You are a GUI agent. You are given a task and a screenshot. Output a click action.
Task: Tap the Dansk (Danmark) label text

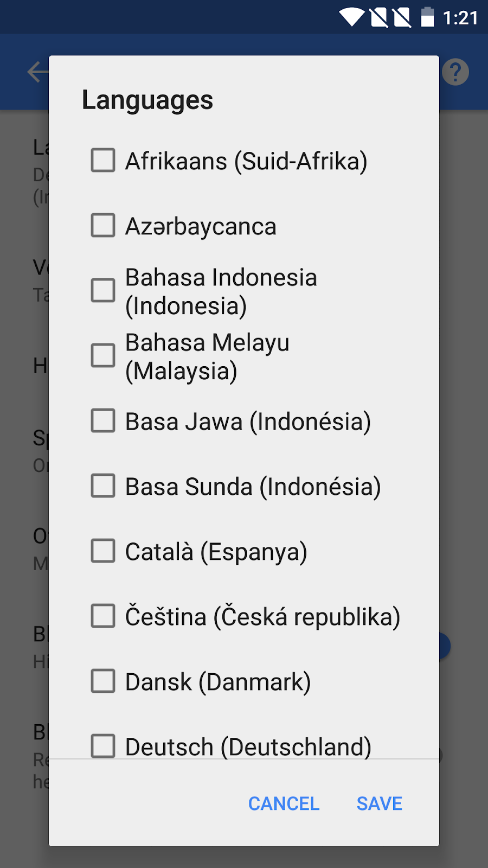(218, 682)
